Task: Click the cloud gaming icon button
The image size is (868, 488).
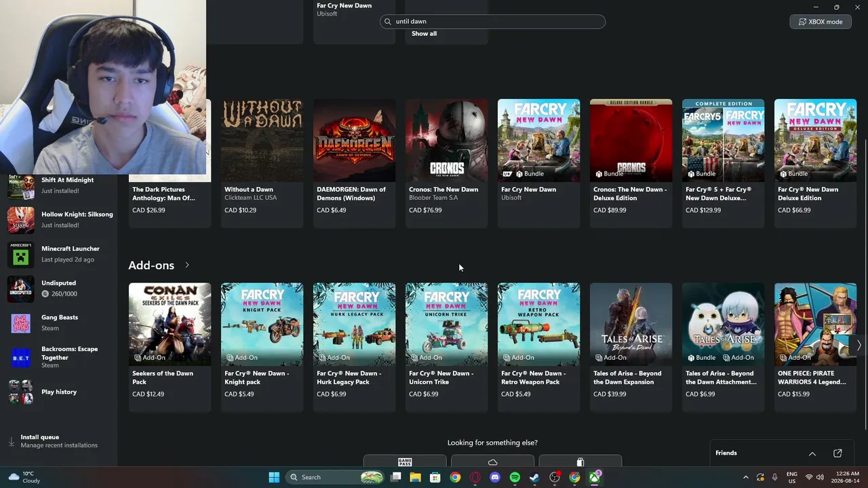Action: pos(492,462)
